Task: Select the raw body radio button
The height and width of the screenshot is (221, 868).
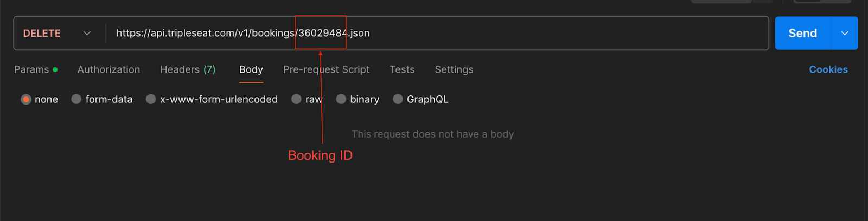Action: pos(296,99)
